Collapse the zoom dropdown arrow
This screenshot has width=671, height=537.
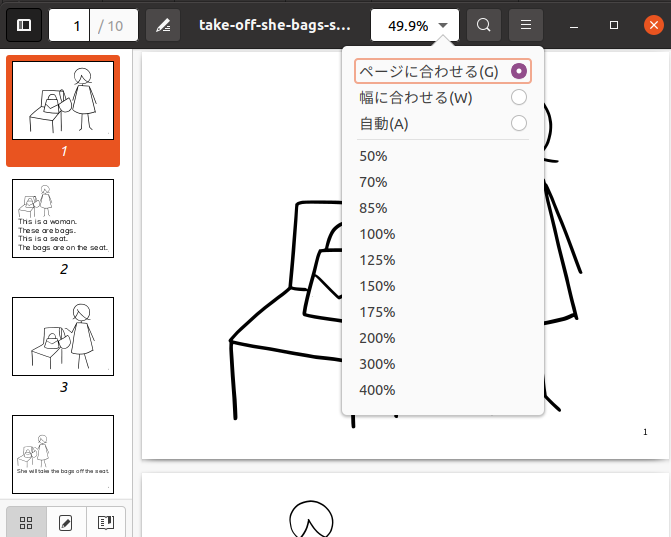443,25
